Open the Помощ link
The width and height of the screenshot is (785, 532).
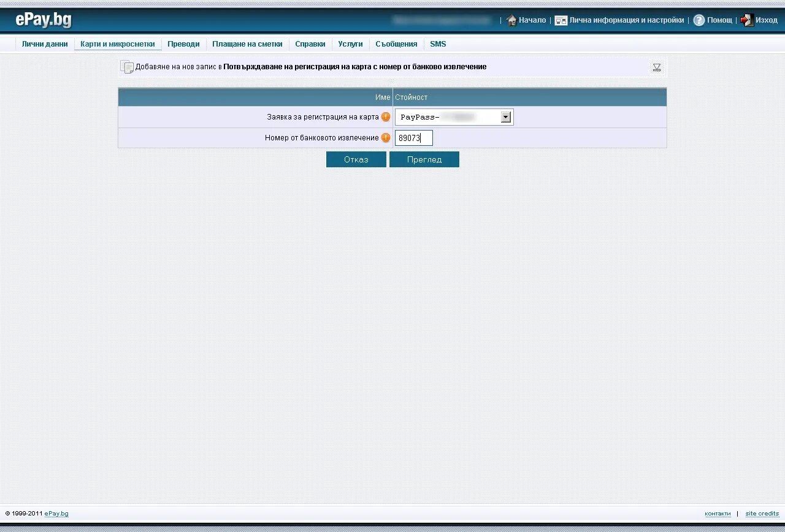pyautogui.click(x=719, y=20)
